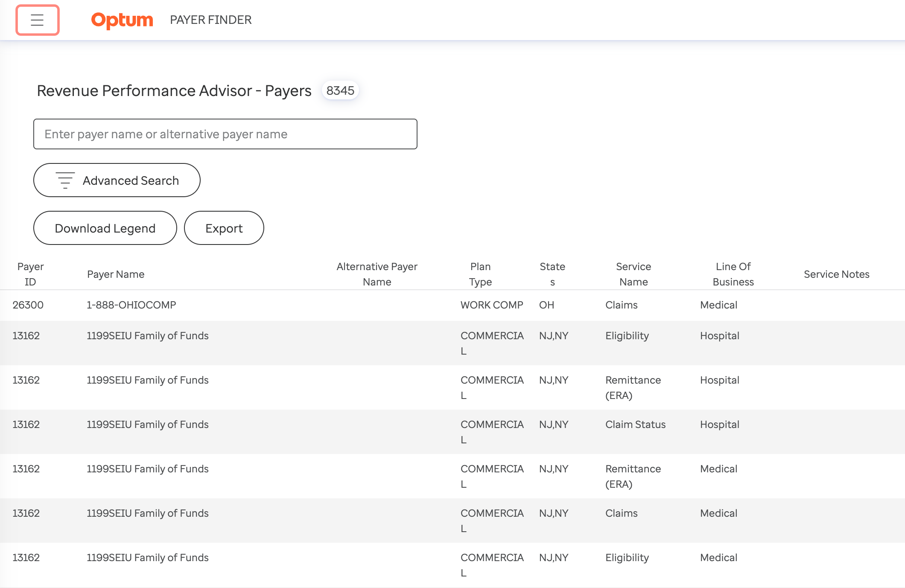Image resolution: width=905 pixels, height=588 pixels.
Task: Click 1199SEIU Family of Funds in Claim Status row
Action: pos(148,425)
